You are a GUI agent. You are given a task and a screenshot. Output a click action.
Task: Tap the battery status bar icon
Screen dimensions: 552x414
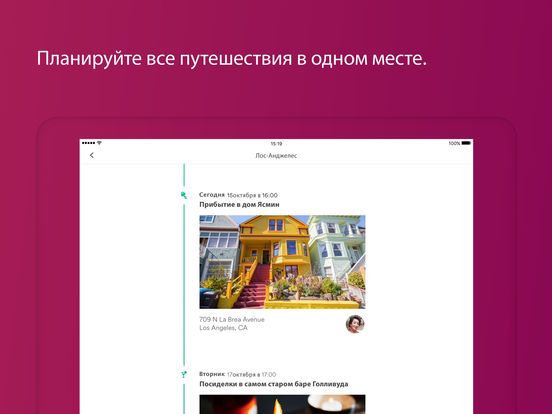tap(466, 143)
